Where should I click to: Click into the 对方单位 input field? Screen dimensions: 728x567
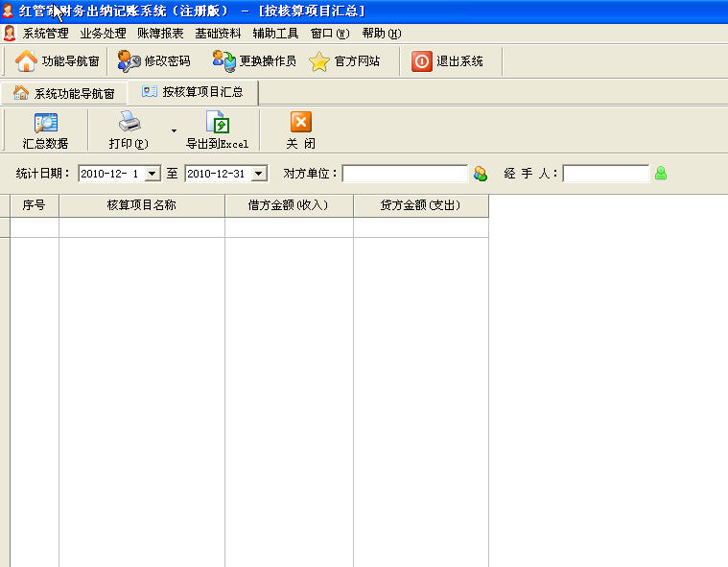pyautogui.click(x=405, y=174)
